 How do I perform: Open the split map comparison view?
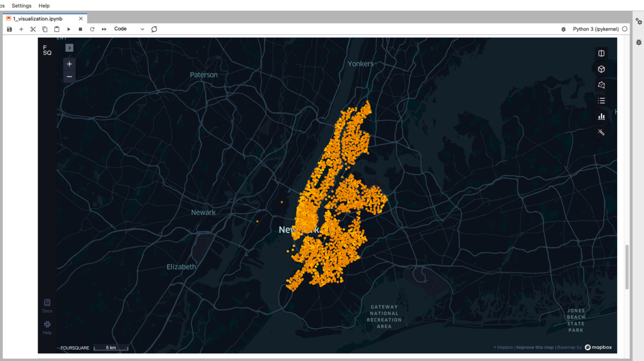click(x=601, y=53)
